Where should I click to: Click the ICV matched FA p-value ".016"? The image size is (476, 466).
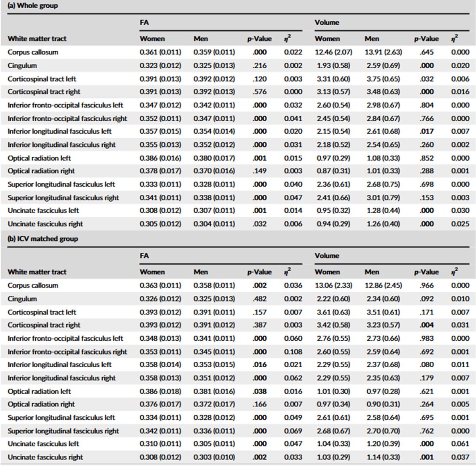click(259, 364)
